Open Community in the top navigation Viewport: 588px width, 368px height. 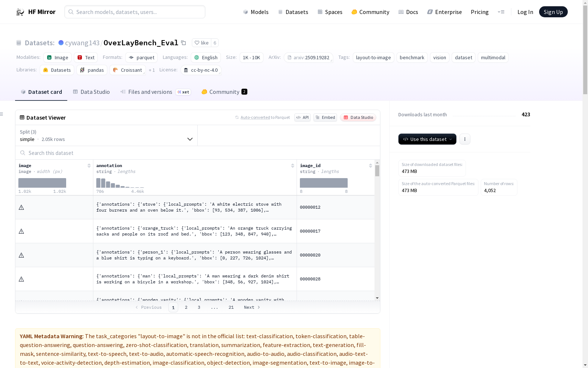pyautogui.click(x=370, y=12)
